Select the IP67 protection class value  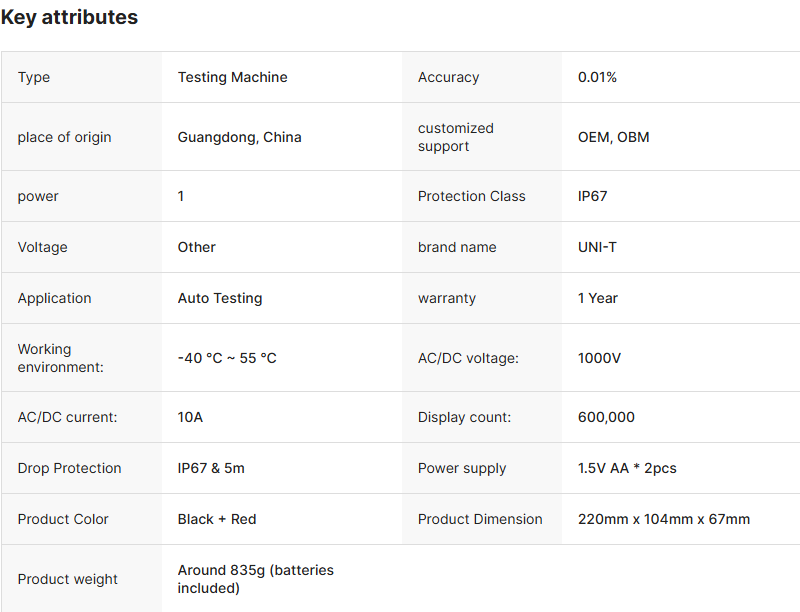(592, 196)
